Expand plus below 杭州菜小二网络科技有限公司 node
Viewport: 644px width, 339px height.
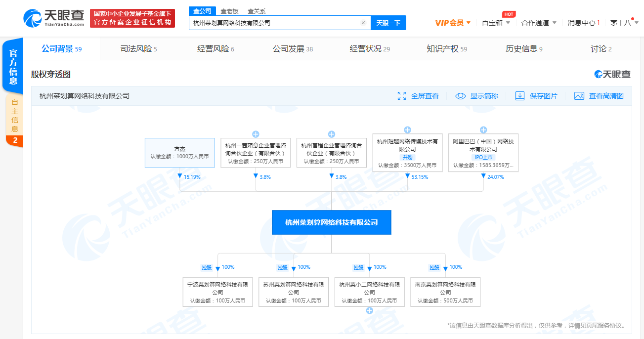[x=369, y=311]
